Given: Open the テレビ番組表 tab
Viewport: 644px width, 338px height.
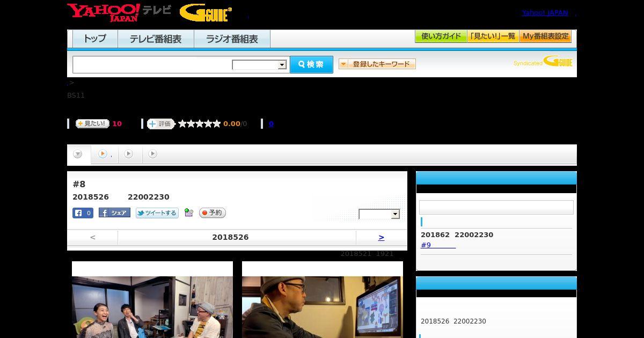Looking at the screenshot, I should [156, 39].
